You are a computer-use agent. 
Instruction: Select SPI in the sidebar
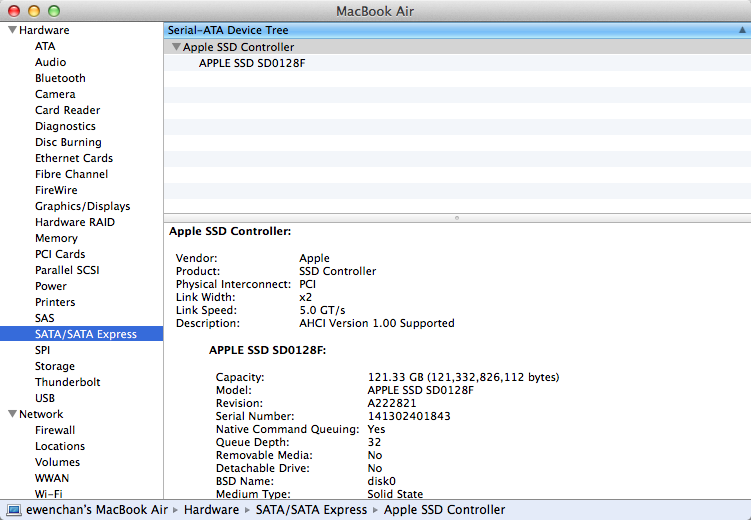42,350
